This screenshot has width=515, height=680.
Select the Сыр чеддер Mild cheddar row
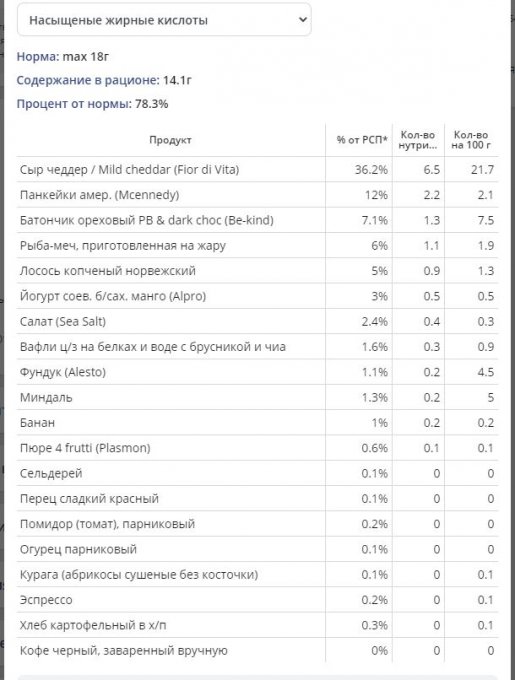258,170
